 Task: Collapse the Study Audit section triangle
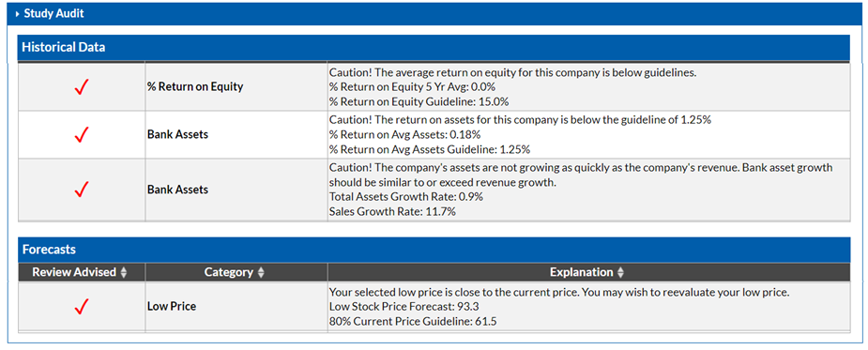pyautogui.click(x=18, y=14)
